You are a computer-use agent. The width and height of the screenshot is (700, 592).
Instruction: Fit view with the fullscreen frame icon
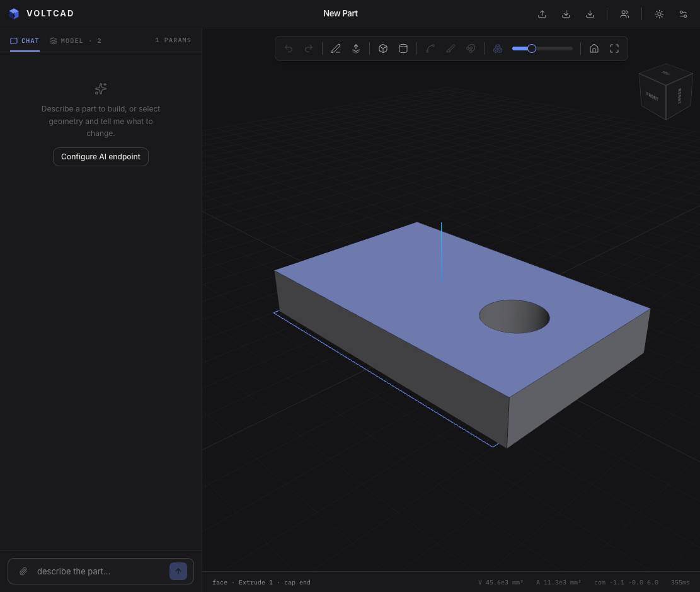(614, 48)
